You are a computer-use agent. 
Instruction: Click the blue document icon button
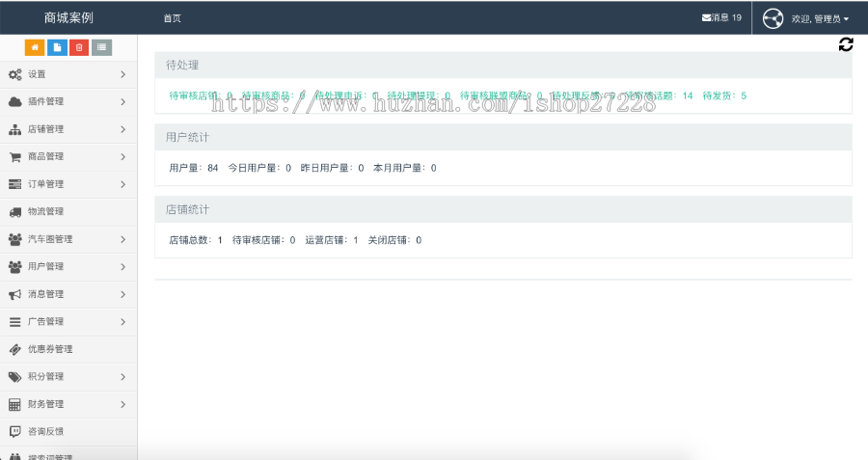tap(57, 47)
